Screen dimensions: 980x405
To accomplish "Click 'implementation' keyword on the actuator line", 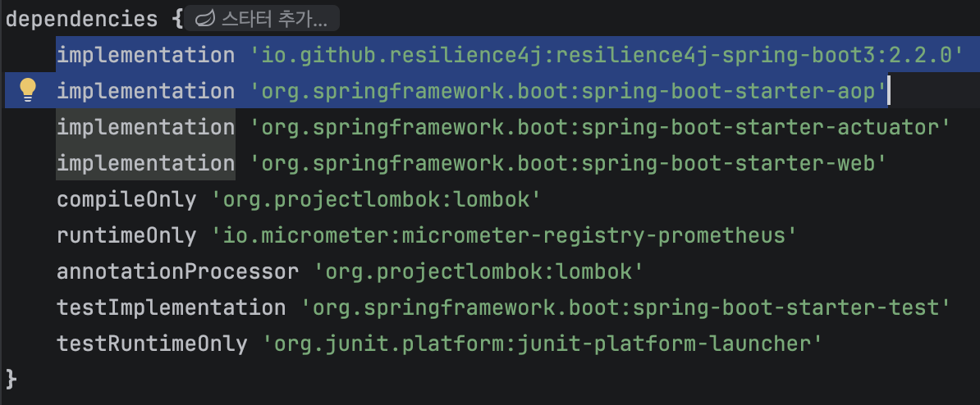I will click(145, 127).
